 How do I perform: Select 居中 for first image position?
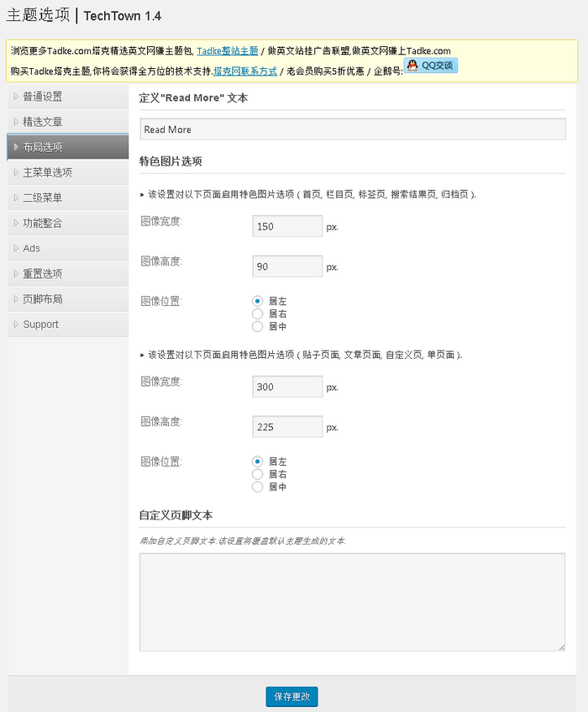[258, 326]
